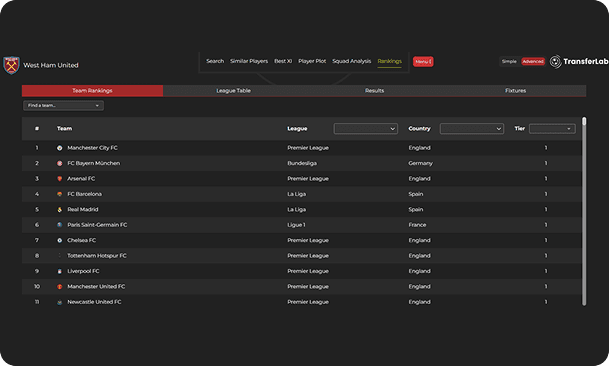Click the Germany country cell
The width and height of the screenshot is (609, 366).
(x=421, y=163)
